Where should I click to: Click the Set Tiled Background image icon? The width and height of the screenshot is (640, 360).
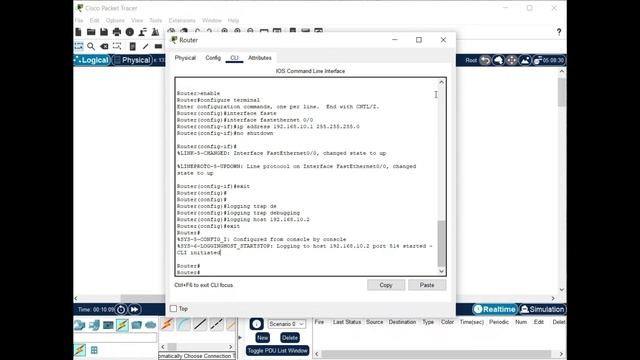coord(525,60)
